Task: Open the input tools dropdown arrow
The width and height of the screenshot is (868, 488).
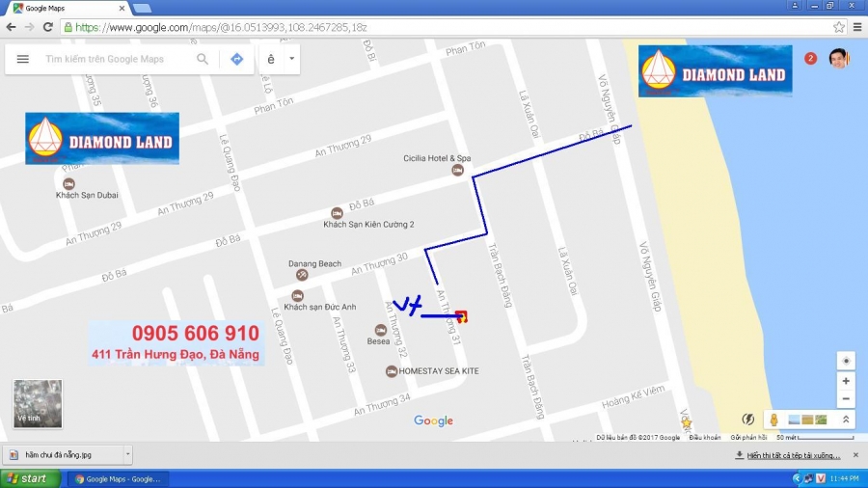Action: [x=291, y=59]
